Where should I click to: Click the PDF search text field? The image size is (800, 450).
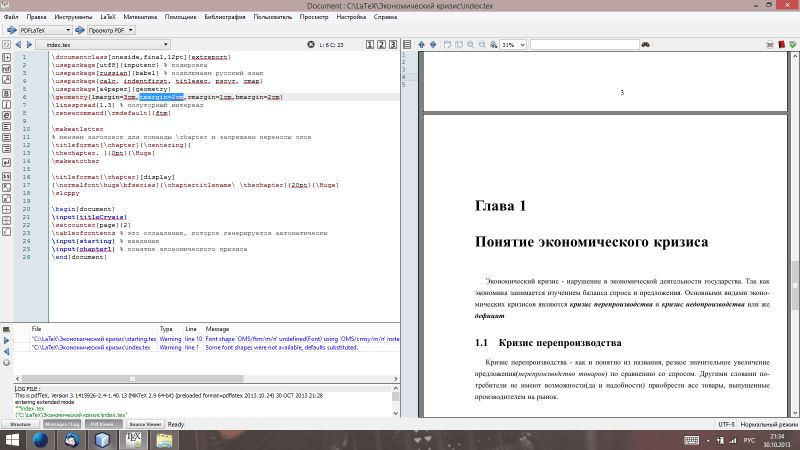click(585, 45)
